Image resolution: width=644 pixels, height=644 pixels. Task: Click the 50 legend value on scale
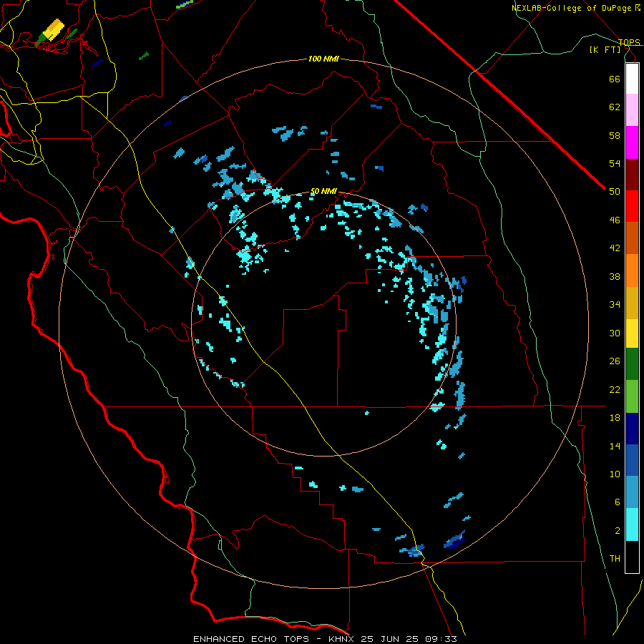[x=615, y=192]
